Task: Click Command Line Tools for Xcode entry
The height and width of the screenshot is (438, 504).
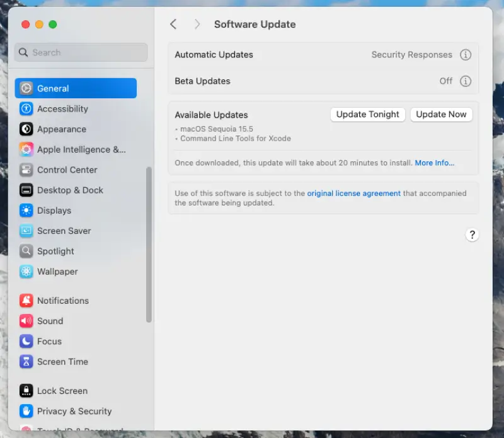Action: [235, 138]
